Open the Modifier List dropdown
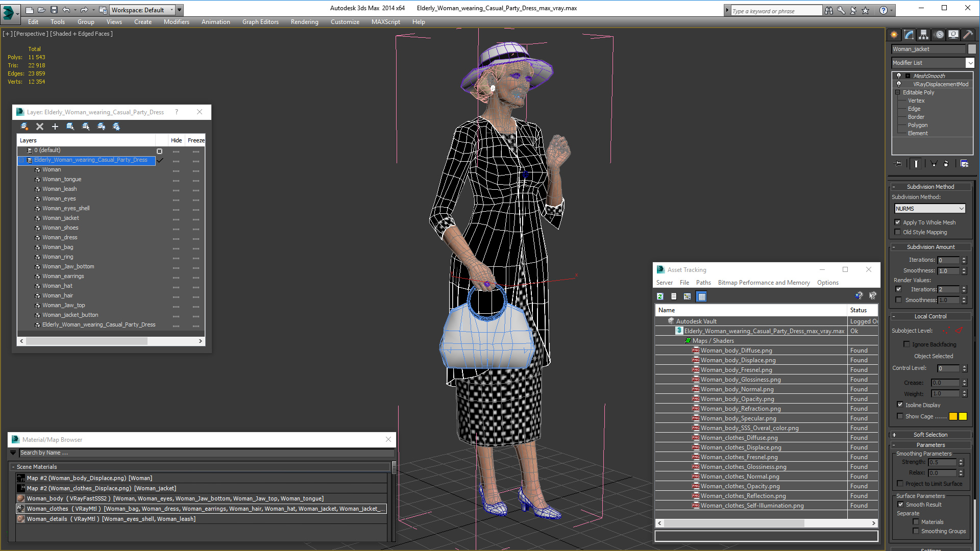 coord(933,63)
